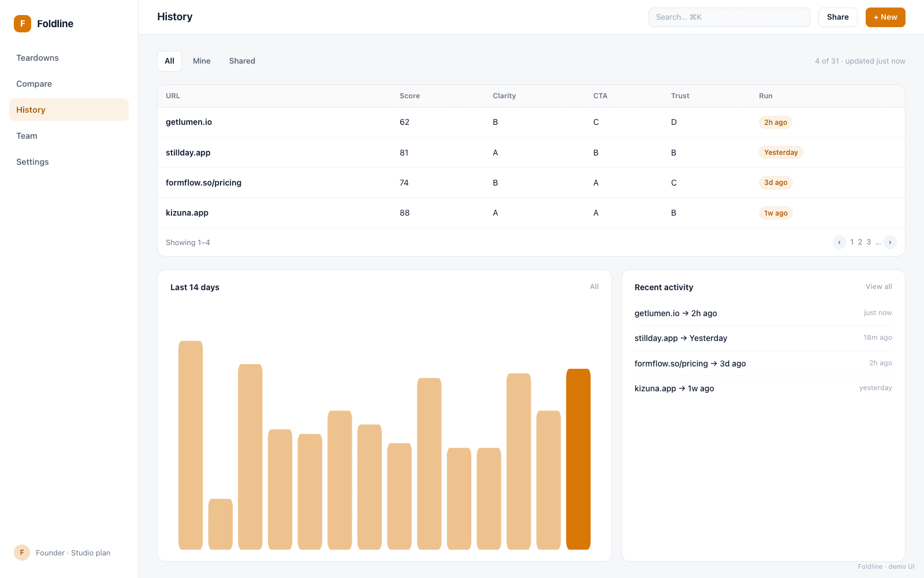The height and width of the screenshot is (578, 924).
Task: Sort by the Score column header
Action: coord(409,96)
